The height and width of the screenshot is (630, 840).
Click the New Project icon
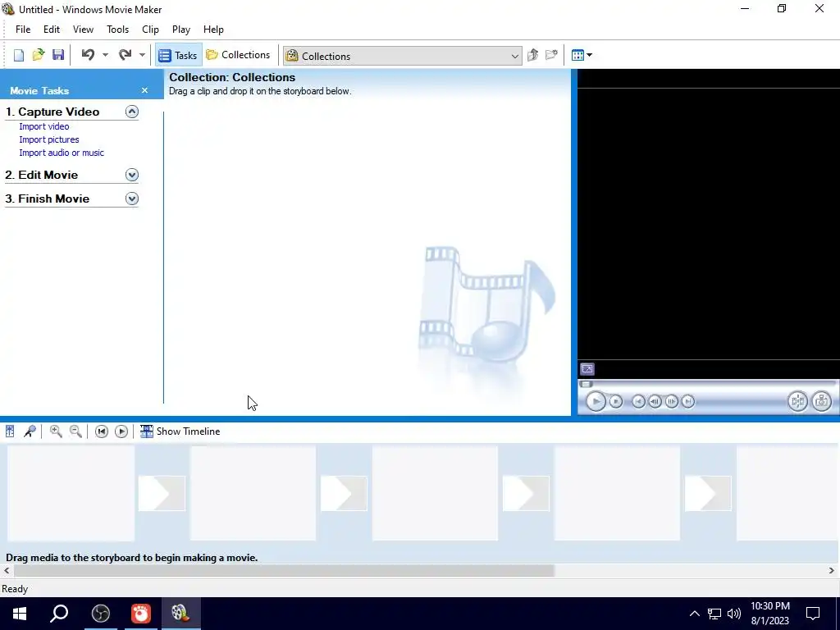coord(19,55)
